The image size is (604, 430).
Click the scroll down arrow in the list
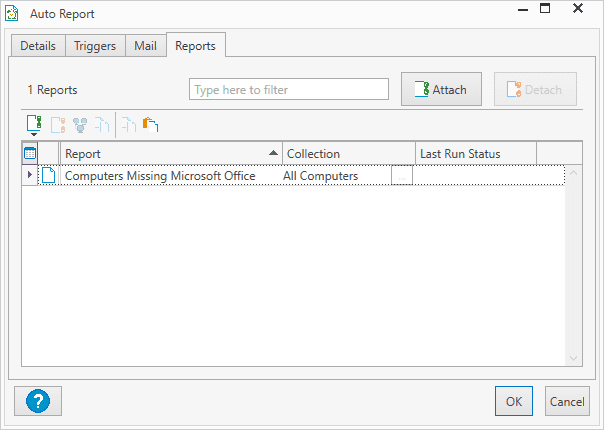573,358
